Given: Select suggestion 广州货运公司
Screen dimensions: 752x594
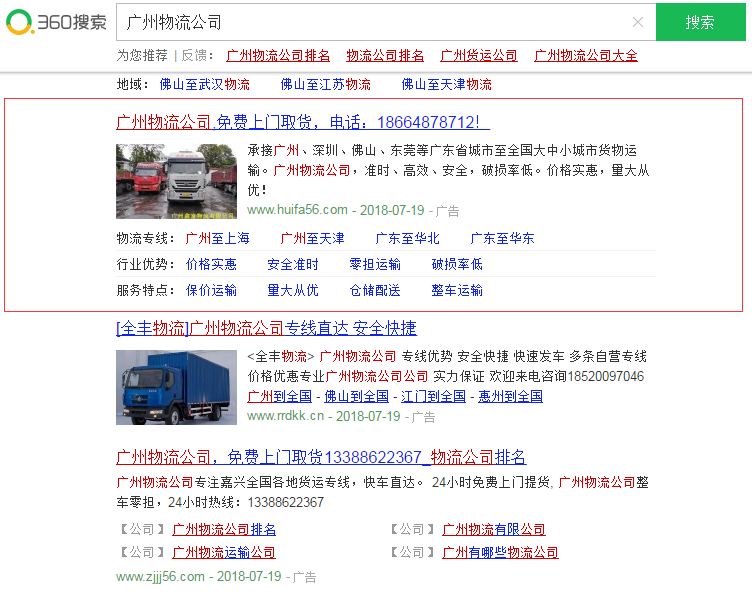Looking at the screenshot, I should click(479, 55).
